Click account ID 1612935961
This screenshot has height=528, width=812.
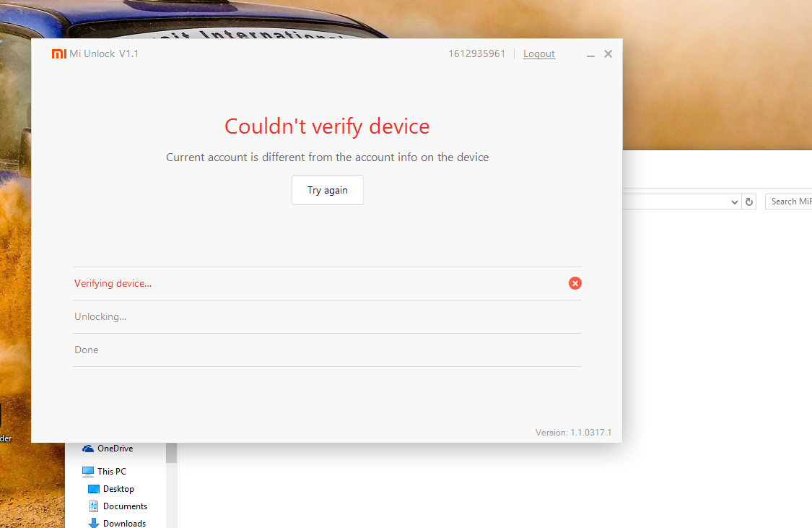(x=476, y=54)
